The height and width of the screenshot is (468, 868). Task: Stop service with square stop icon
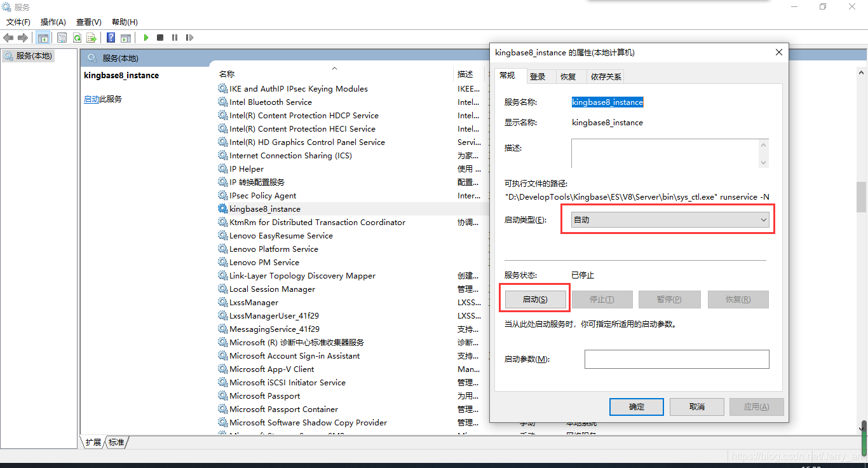click(160, 38)
